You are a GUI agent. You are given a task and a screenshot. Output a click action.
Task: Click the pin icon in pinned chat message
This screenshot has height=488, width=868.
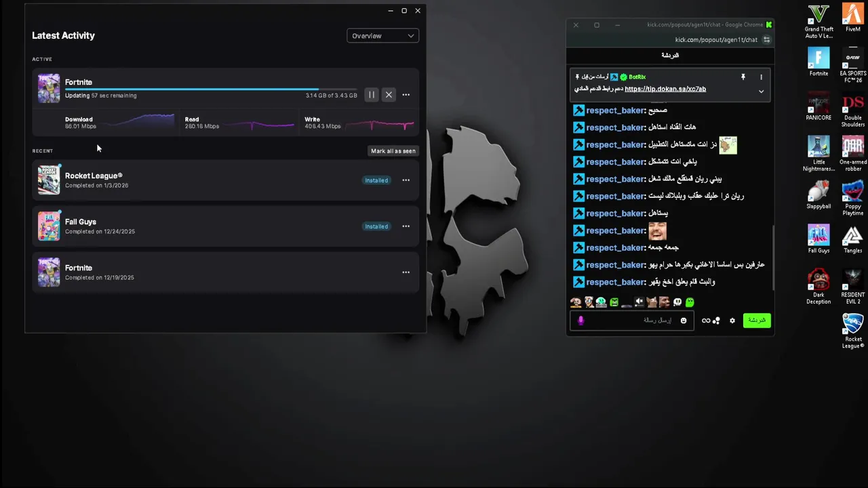coord(743,77)
